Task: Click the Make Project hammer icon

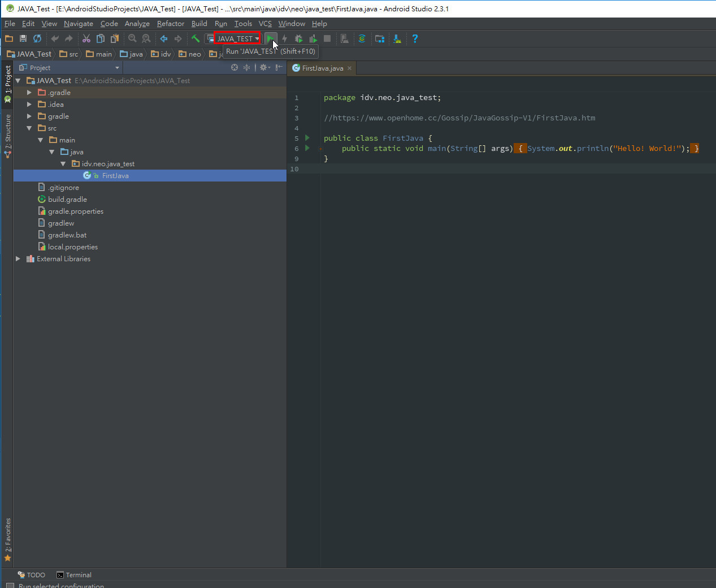Action: pyautogui.click(x=196, y=38)
